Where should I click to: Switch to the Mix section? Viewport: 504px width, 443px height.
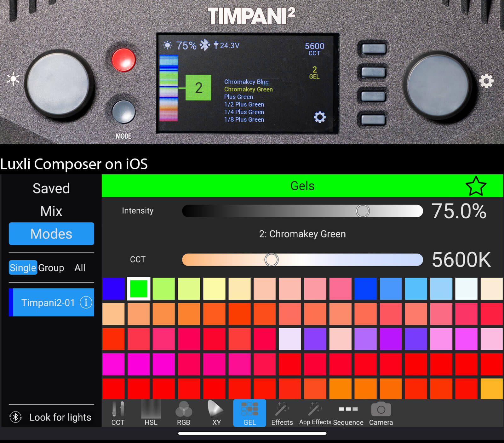[x=51, y=211]
